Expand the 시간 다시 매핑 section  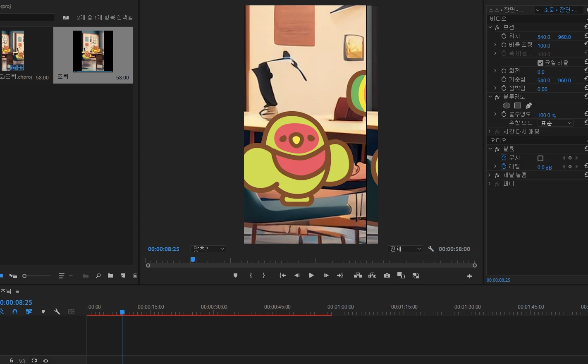[490, 132]
